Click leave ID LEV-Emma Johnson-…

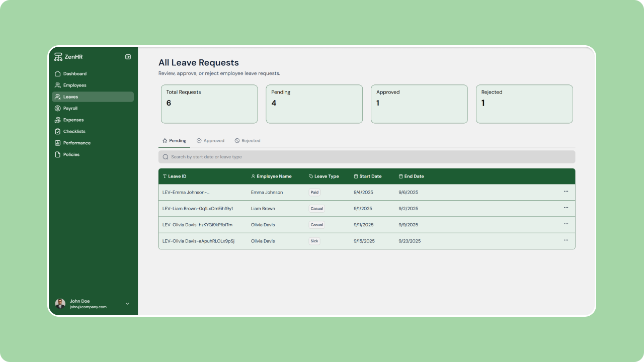[x=186, y=192]
